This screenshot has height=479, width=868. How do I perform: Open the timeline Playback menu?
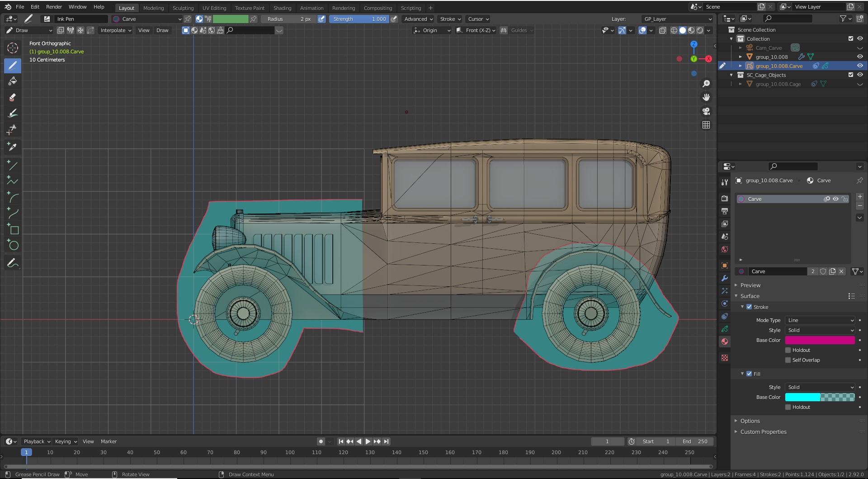click(37, 441)
